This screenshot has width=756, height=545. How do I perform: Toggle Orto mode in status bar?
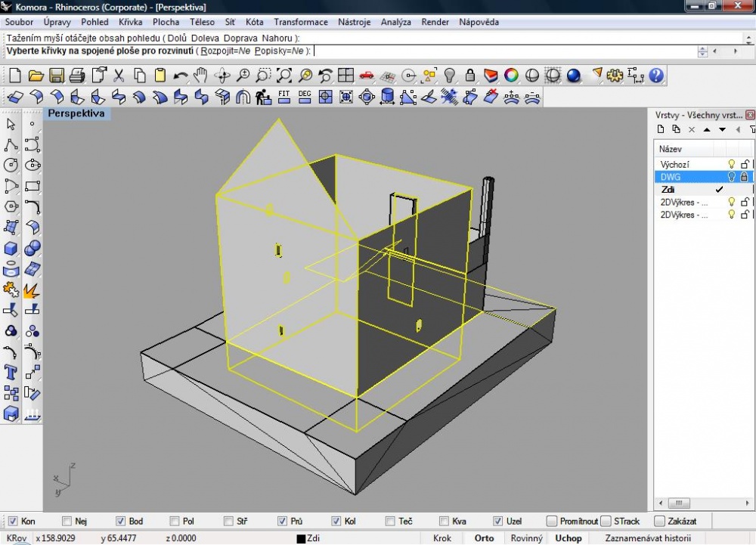tap(484, 538)
